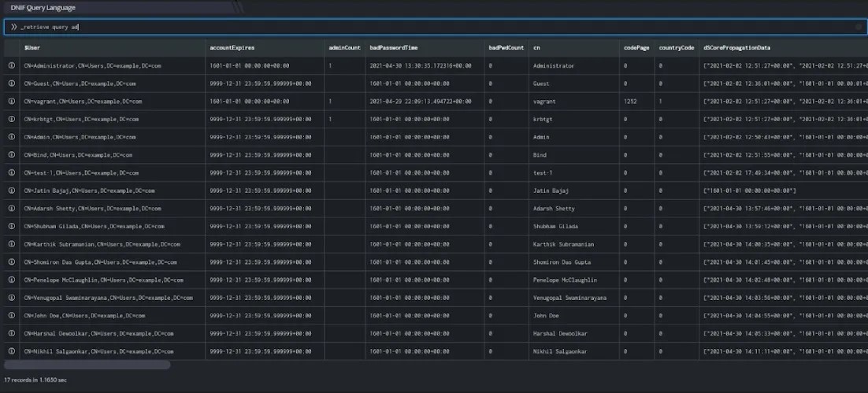Click cn cell Harshal Dewoolkar
868x393 pixels.
[574, 334]
